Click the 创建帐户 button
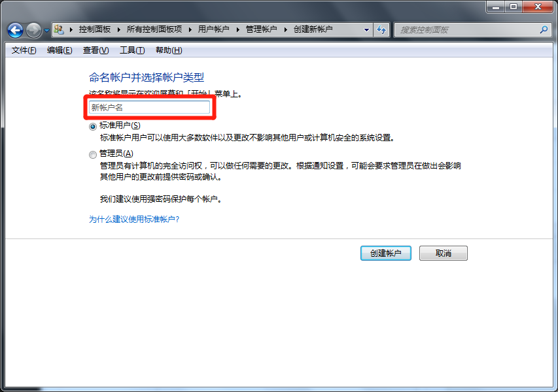 (x=386, y=253)
